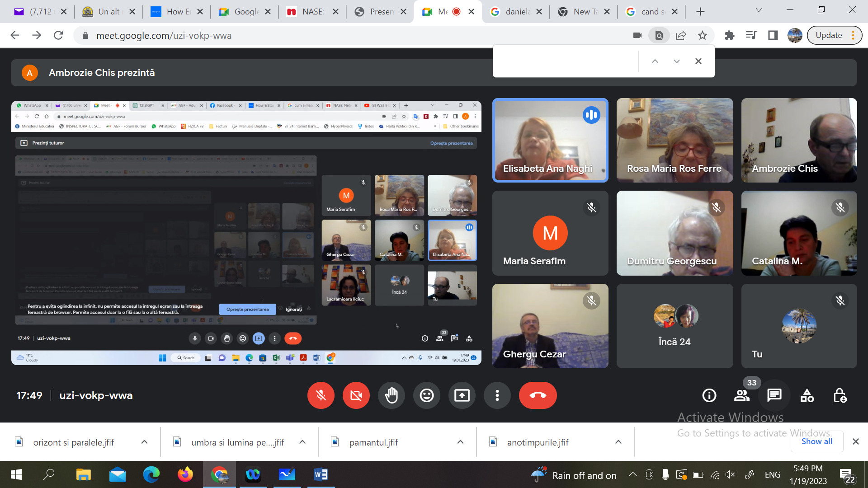
Task: Go to previous find-in-page result
Action: point(655,61)
